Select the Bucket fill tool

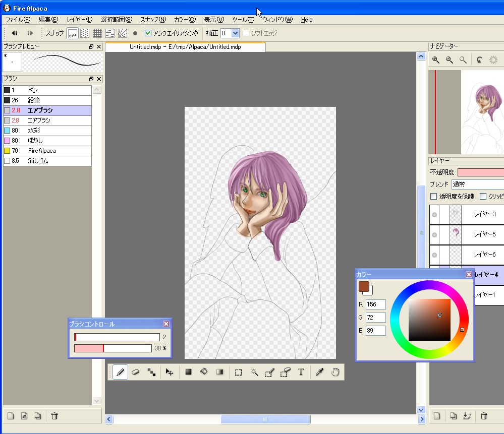pyautogui.click(x=204, y=372)
